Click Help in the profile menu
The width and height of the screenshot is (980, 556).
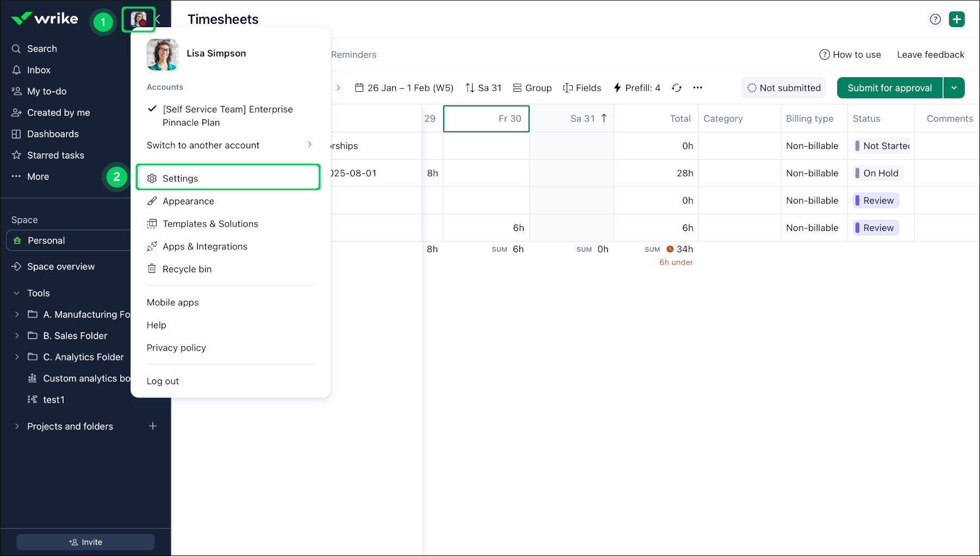coord(156,325)
